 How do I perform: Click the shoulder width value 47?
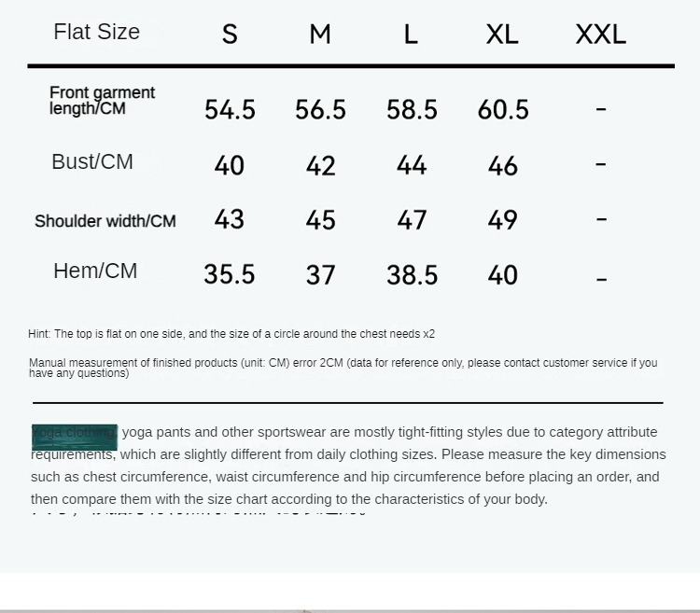click(412, 220)
